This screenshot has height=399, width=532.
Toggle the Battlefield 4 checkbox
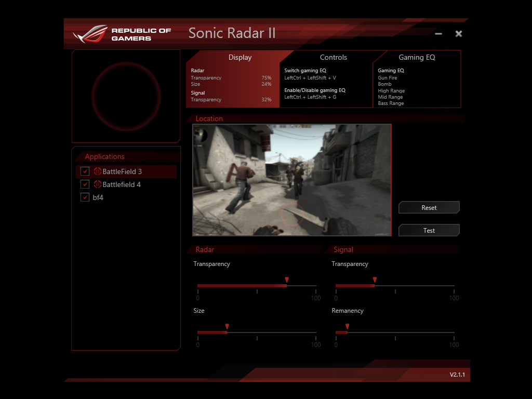[x=85, y=184]
